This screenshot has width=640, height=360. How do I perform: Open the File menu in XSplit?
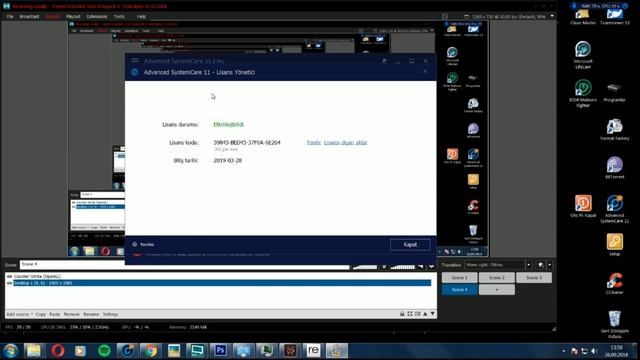(9, 17)
